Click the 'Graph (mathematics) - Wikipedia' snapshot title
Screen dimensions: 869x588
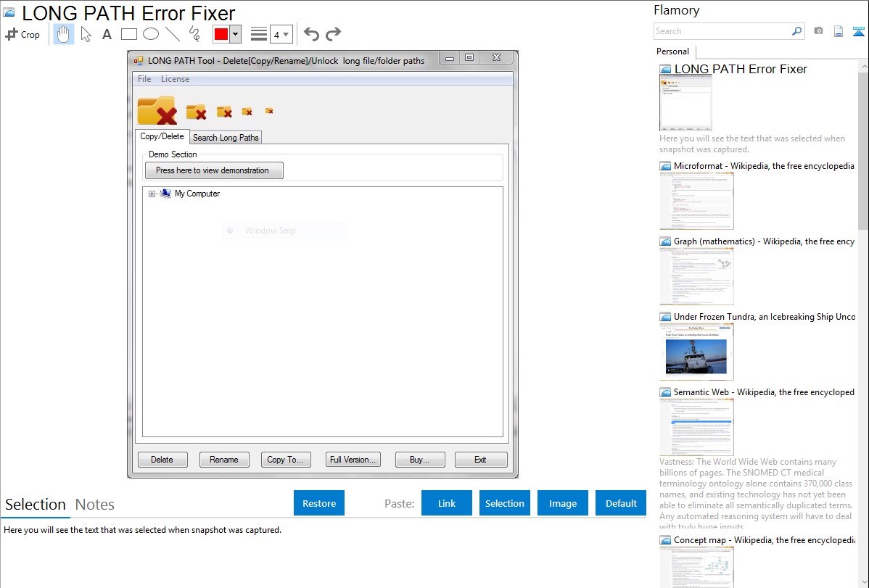pyautogui.click(x=765, y=241)
